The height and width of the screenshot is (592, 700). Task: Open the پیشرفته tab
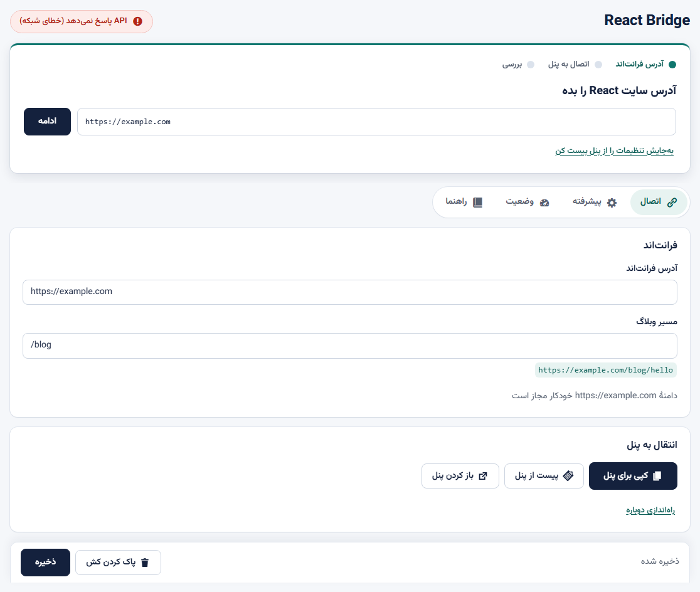click(595, 202)
